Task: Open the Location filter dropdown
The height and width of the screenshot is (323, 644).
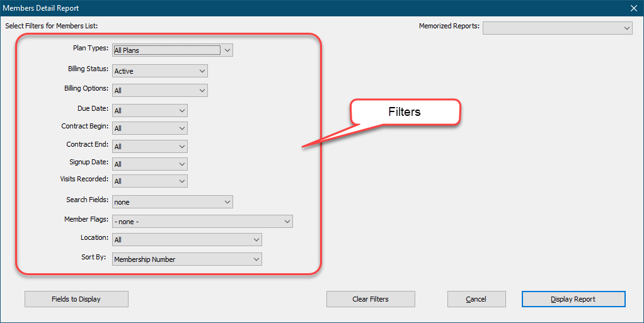Action: (187, 240)
